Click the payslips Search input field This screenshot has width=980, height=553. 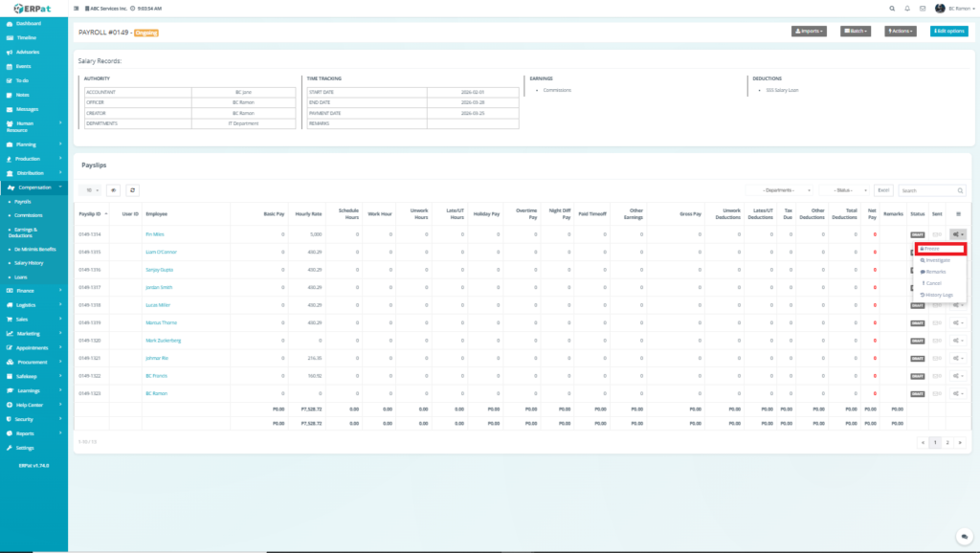pos(931,190)
